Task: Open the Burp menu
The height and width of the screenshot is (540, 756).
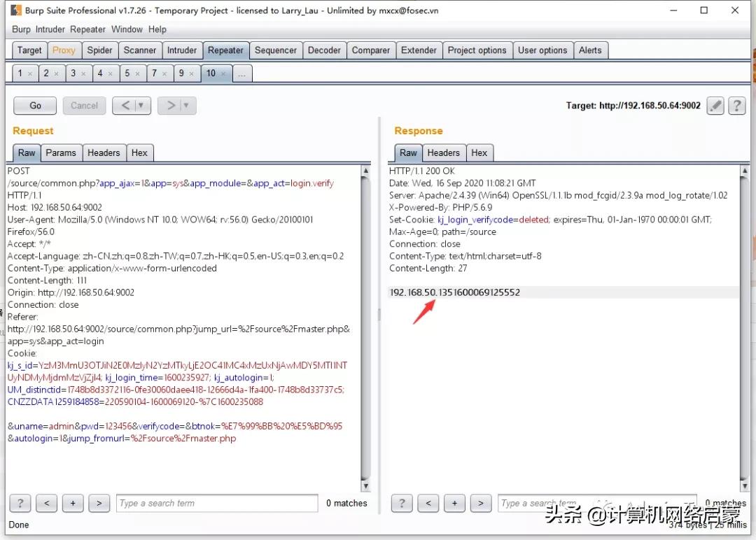Action: click(21, 29)
